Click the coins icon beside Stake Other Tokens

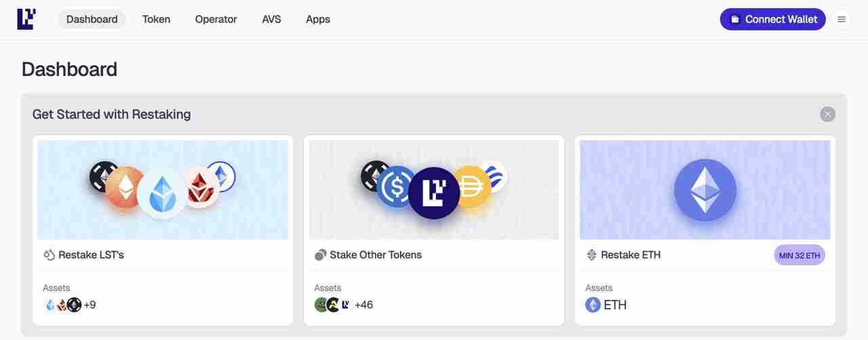click(x=320, y=255)
